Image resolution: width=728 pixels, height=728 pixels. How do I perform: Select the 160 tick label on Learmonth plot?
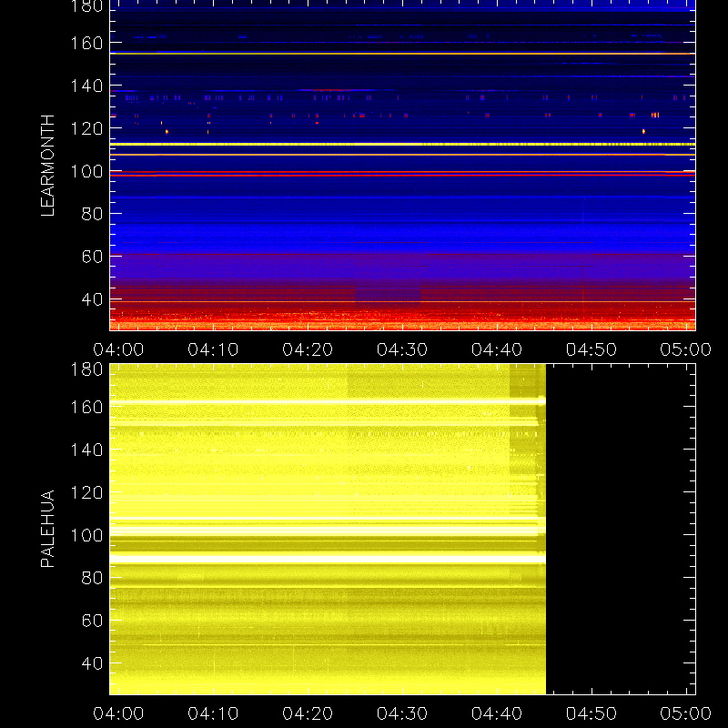(86, 43)
